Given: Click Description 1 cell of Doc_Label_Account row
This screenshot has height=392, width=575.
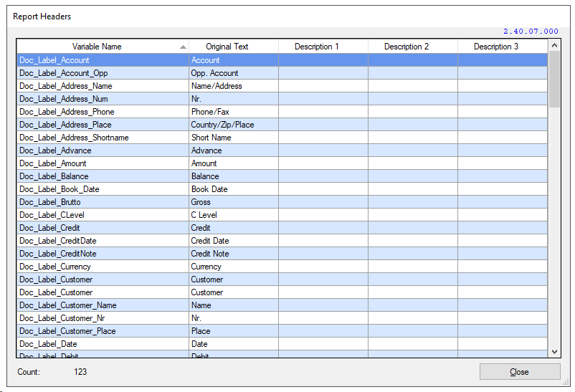Looking at the screenshot, I should tap(323, 60).
